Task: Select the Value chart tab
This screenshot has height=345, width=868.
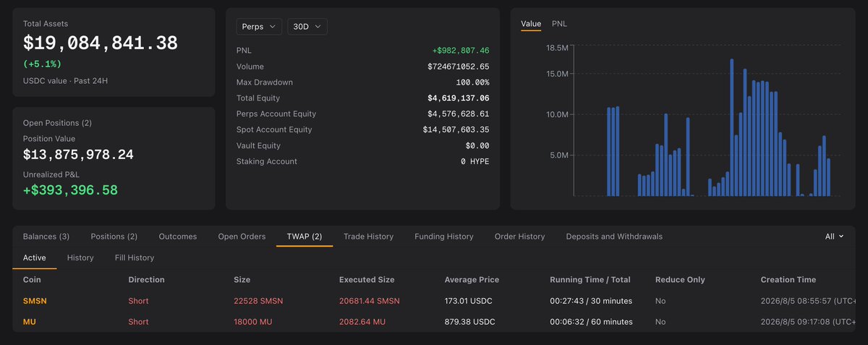Action: pos(531,24)
